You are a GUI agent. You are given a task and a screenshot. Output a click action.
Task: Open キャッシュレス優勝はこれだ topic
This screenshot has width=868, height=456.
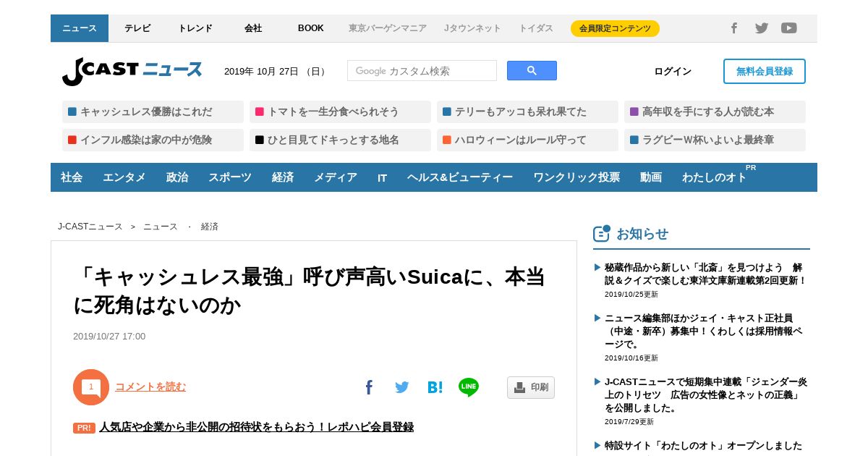153,111
